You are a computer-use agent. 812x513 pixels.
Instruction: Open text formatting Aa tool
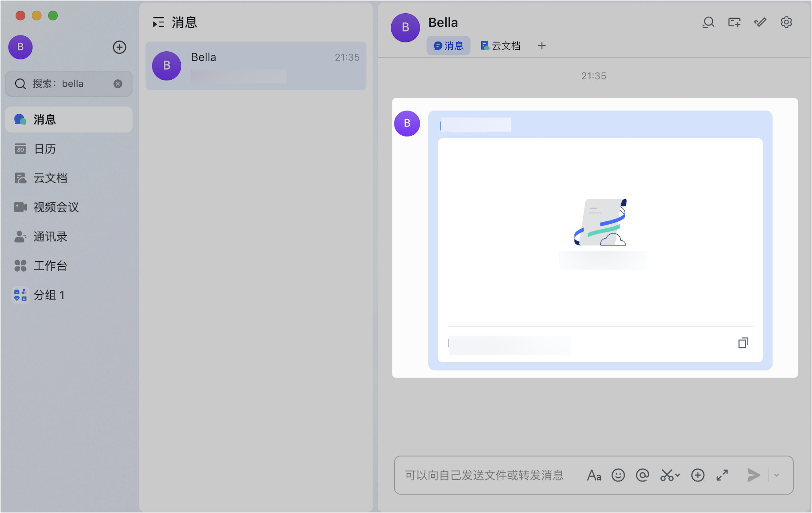click(x=594, y=475)
